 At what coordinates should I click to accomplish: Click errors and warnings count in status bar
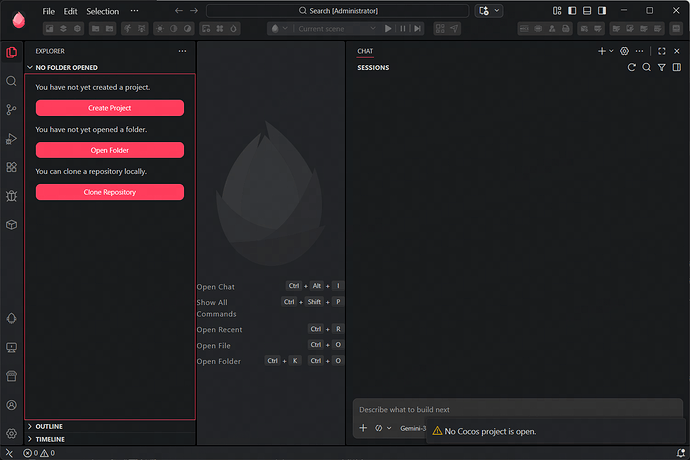[39, 453]
